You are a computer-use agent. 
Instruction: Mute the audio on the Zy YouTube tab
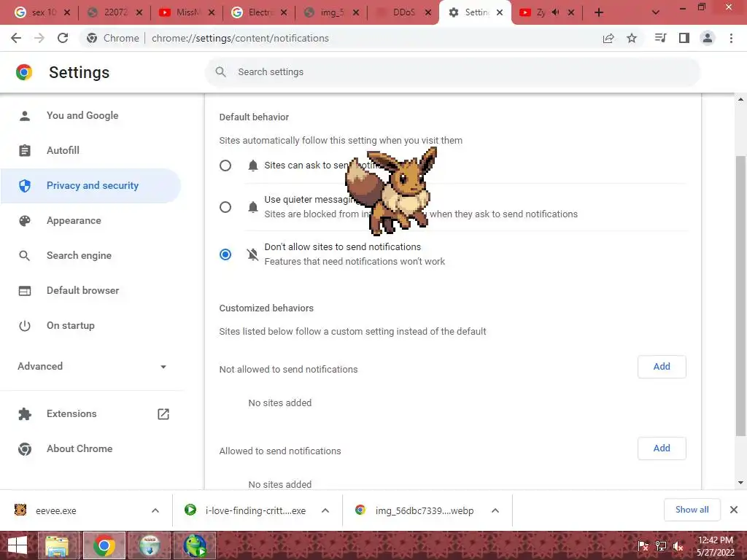pyautogui.click(x=555, y=12)
